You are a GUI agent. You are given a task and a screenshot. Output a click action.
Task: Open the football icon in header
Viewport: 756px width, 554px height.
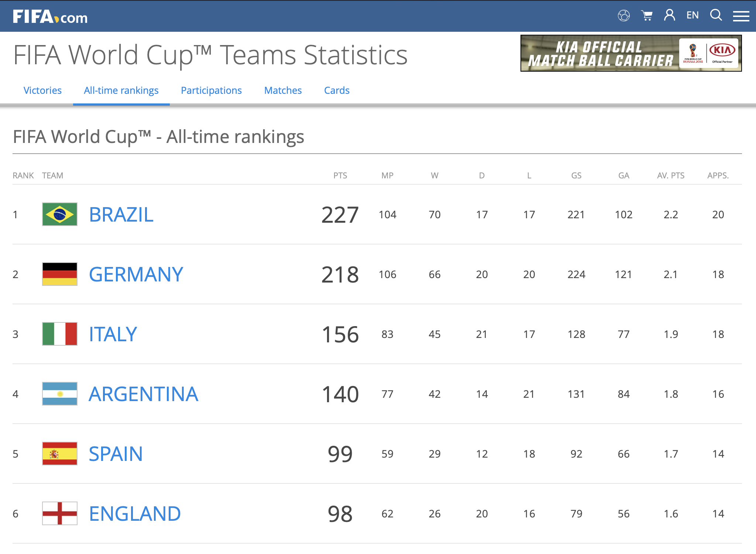(624, 16)
